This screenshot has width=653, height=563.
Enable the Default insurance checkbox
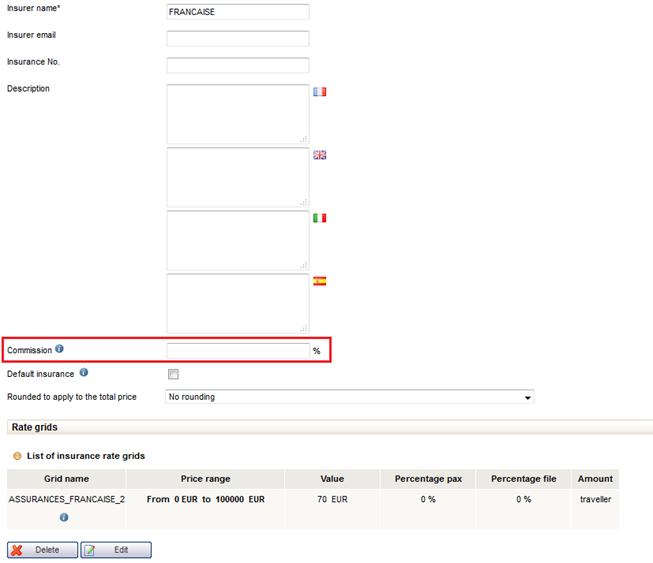point(173,374)
